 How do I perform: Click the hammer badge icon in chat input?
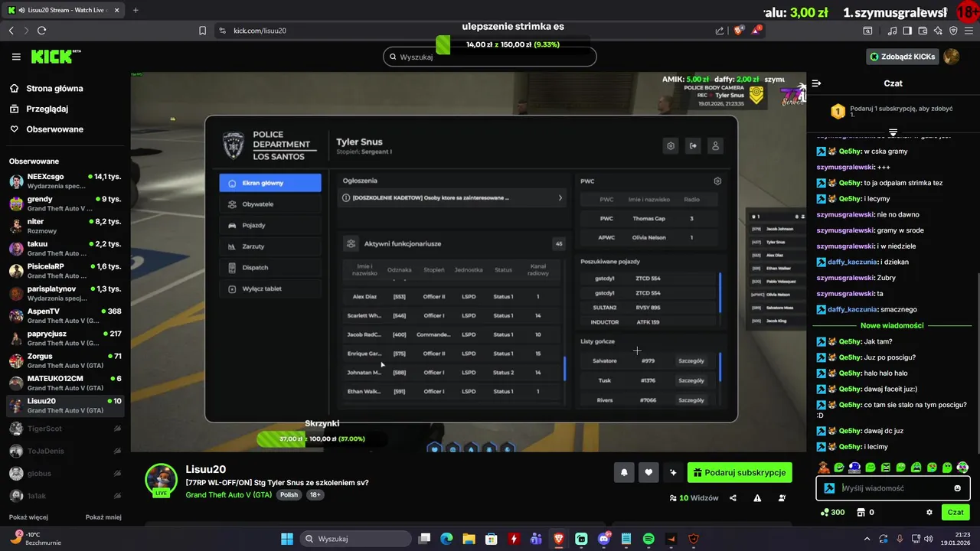tap(828, 488)
